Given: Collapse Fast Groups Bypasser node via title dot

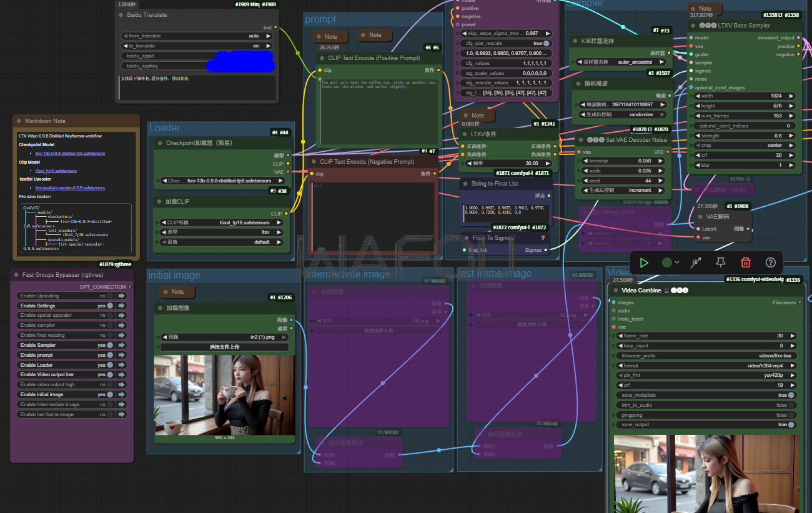Looking at the screenshot, I should coord(16,275).
